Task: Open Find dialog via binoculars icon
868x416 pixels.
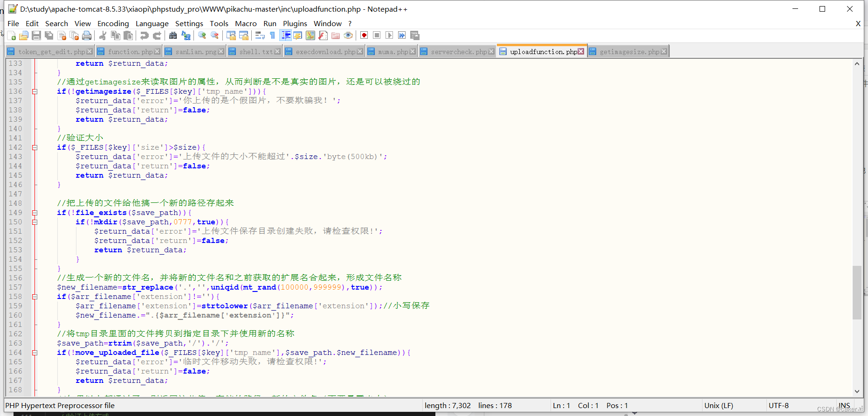Action: (x=173, y=35)
